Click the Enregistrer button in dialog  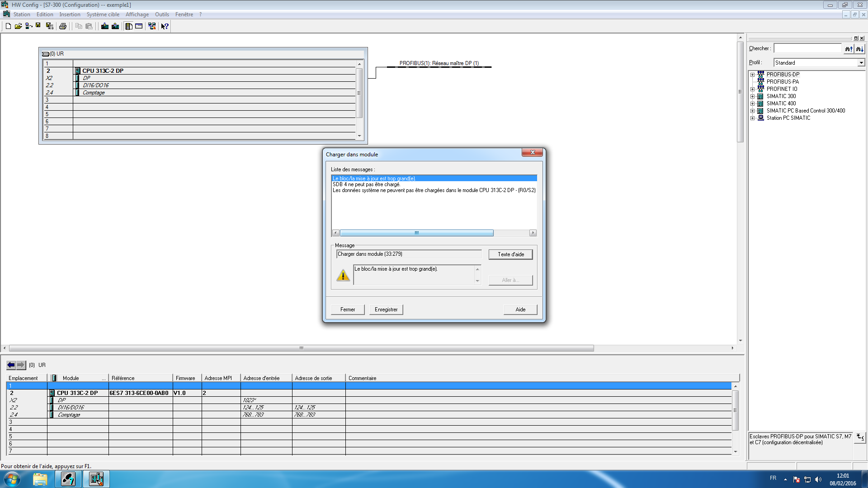tap(386, 310)
